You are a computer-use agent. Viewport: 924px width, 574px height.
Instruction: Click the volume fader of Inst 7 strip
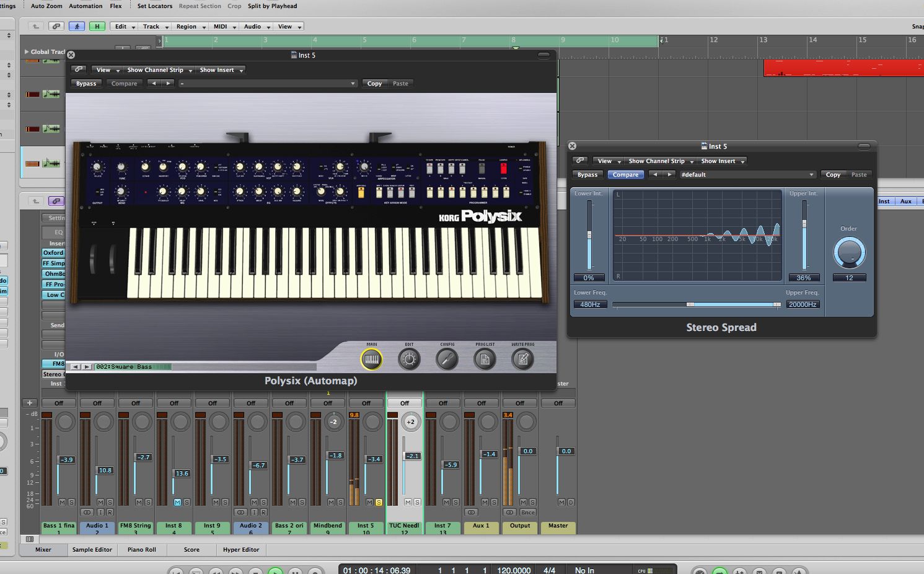click(451, 464)
